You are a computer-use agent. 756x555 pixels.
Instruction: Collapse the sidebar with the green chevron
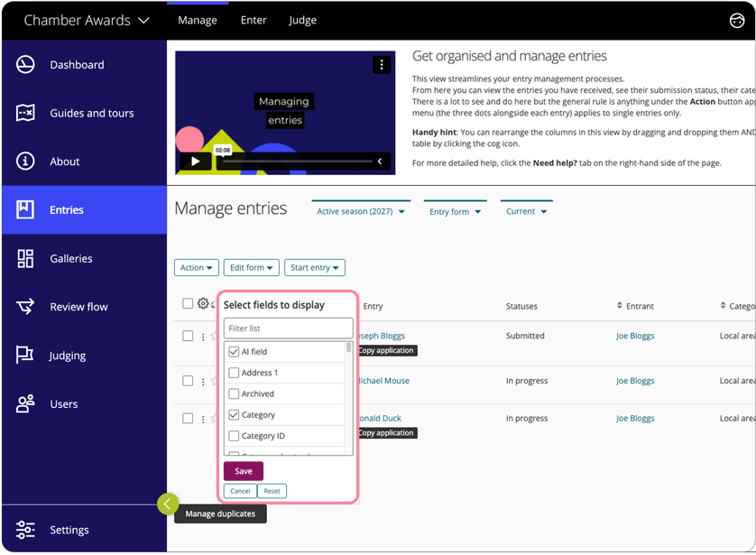pyautogui.click(x=167, y=504)
